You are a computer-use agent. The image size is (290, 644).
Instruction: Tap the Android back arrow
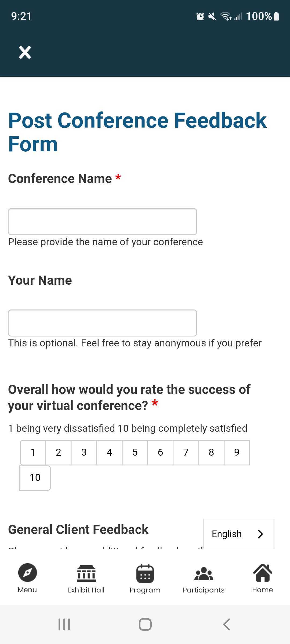tap(226, 624)
